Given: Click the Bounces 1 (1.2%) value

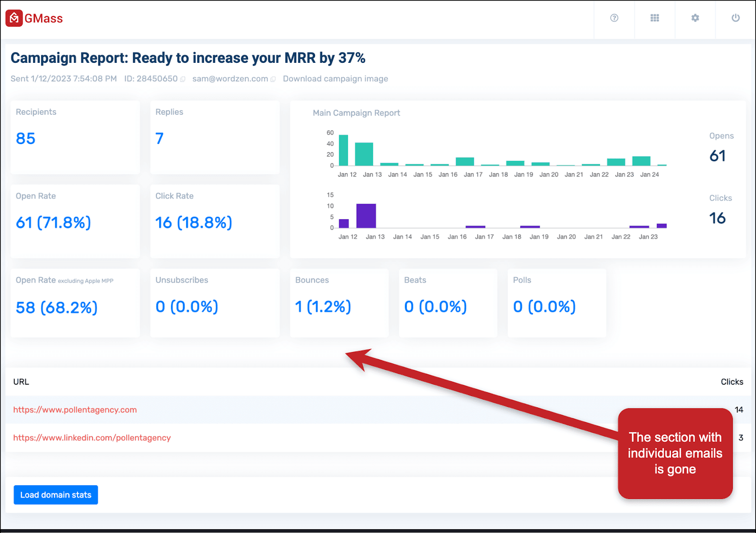Looking at the screenshot, I should [323, 307].
